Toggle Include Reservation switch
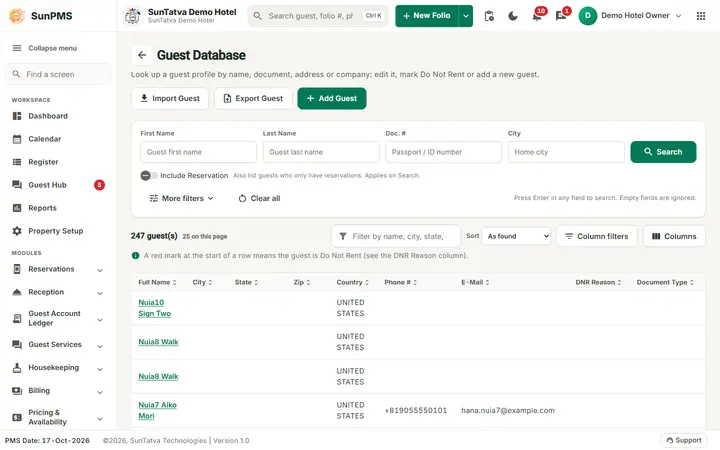 click(x=149, y=175)
